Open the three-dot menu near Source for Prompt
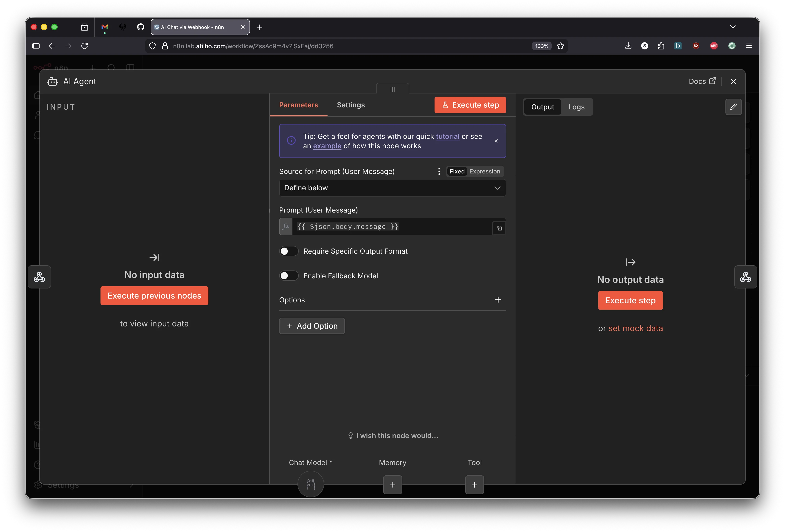Viewport: 785px width, 532px height. (439, 171)
